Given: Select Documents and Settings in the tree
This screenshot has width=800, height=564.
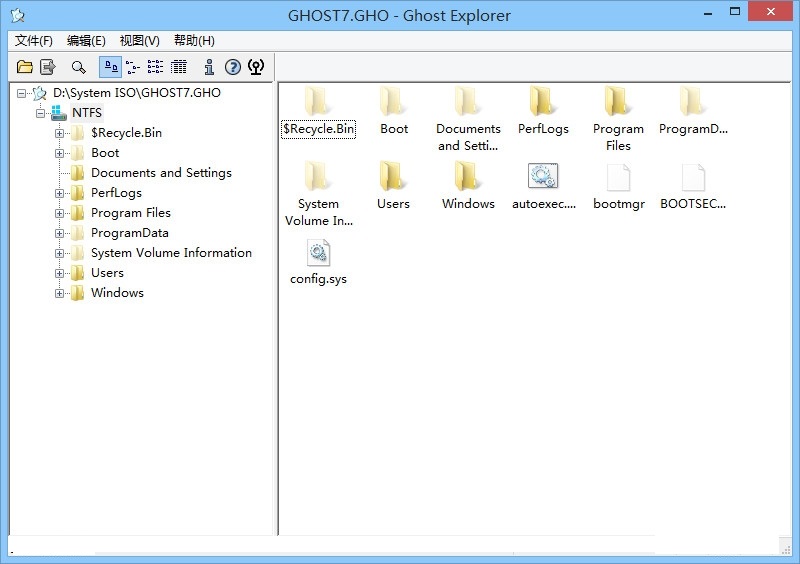Looking at the screenshot, I should [x=161, y=173].
